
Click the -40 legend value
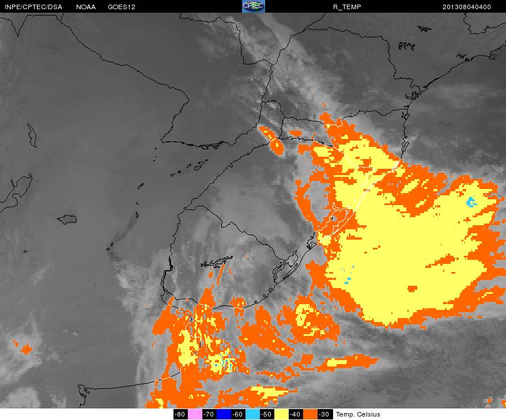pos(295,414)
